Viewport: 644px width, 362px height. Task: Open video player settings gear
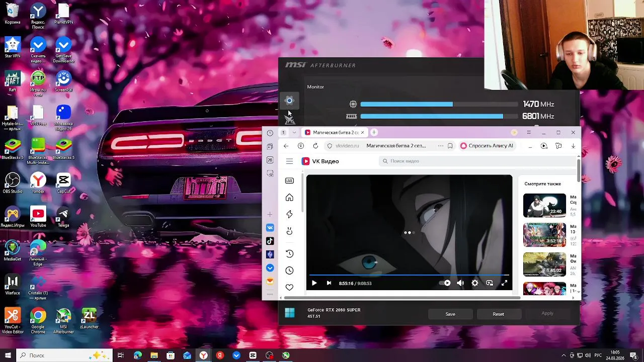pos(475,283)
